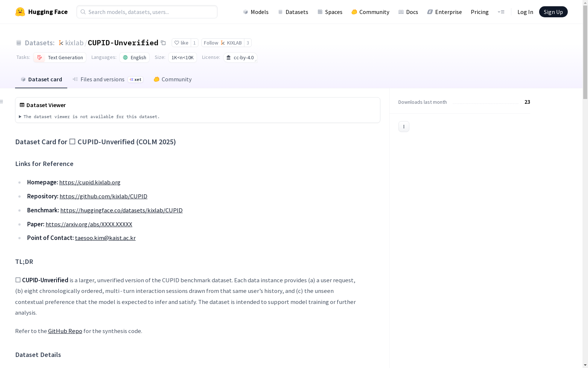Open Enterprise in the top navigation
Image resolution: width=588 pixels, height=368 pixels.
coord(445,12)
